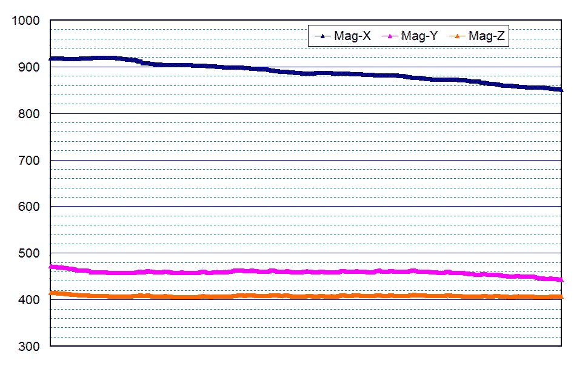Viewport: 588px width, 366px height.
Task: Click the 500 value on the vertical axis
Action: click(x=29, y=253)
